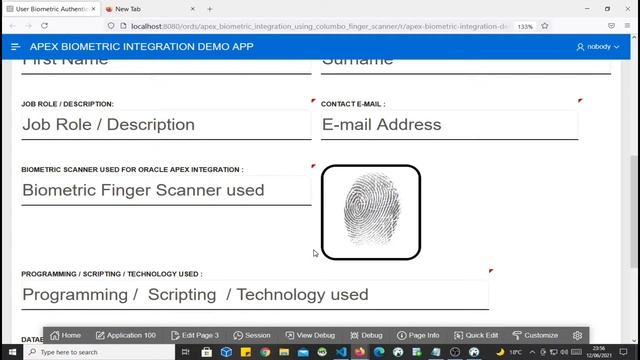Open Application 100 in the developer toolbar
The width and height of the screenshot is (640, 360).
(x=126, y=336)
